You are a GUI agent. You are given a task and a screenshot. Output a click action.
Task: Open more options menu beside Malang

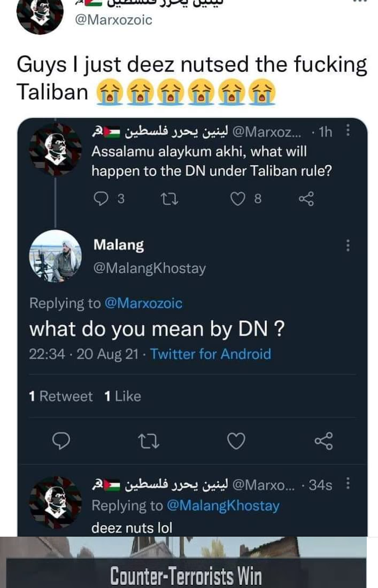pyautogui.click(x=349, y=245)
